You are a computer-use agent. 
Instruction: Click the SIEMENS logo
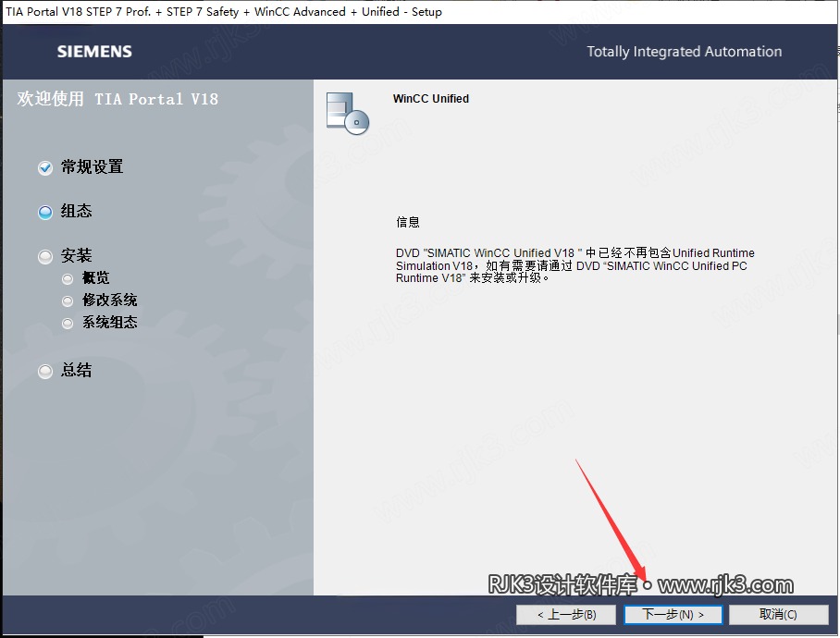point(94,52)
